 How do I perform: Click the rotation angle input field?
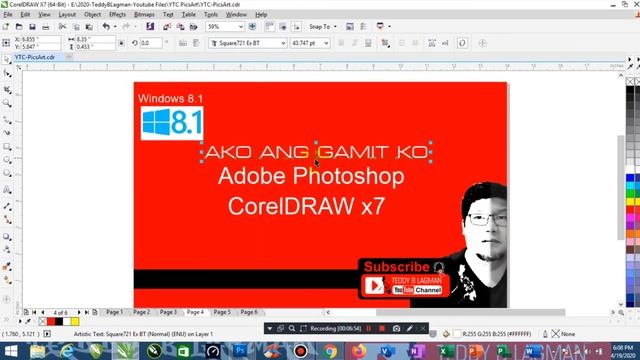click(x=151, y=43)
